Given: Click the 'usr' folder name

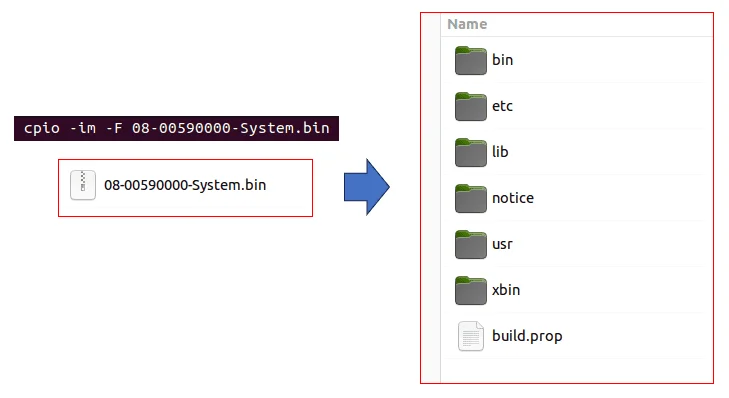Looking at the screenshot, I should pos(502,244).
